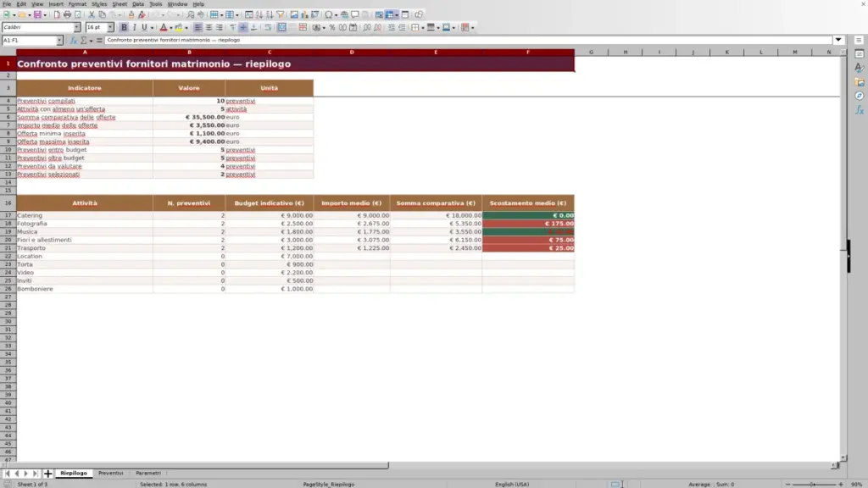Click the formula input line
The width and height of the screenshot is (868, 488).
click(x=468, y=41)
